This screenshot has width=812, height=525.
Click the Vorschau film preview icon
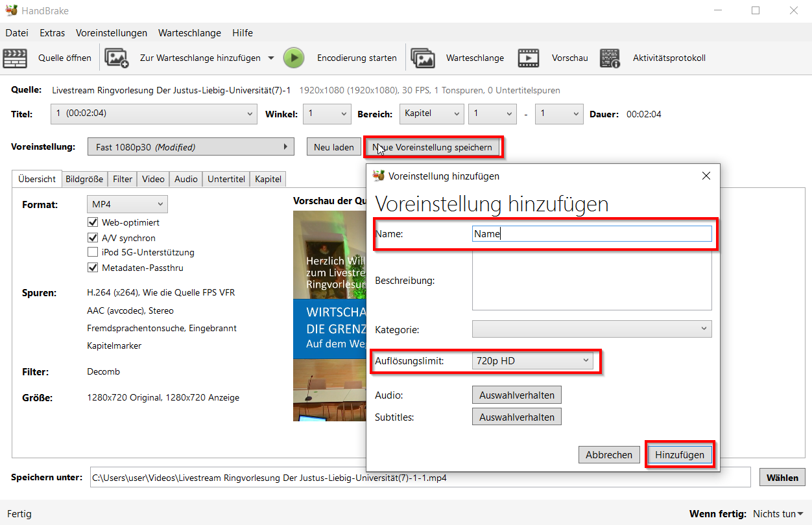[x=529, y=58]
